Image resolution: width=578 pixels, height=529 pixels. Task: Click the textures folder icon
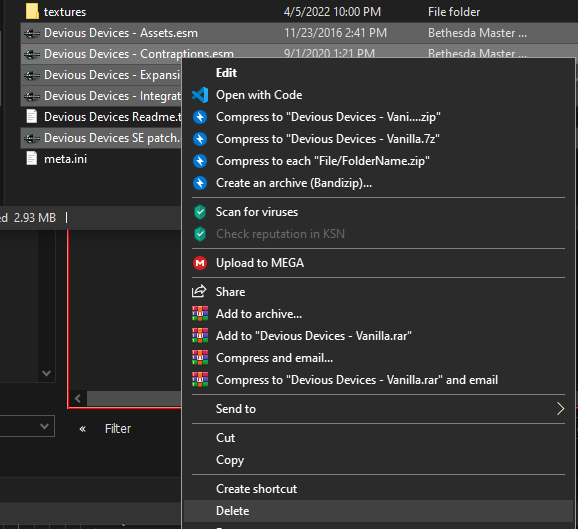[x=32, y=11]
